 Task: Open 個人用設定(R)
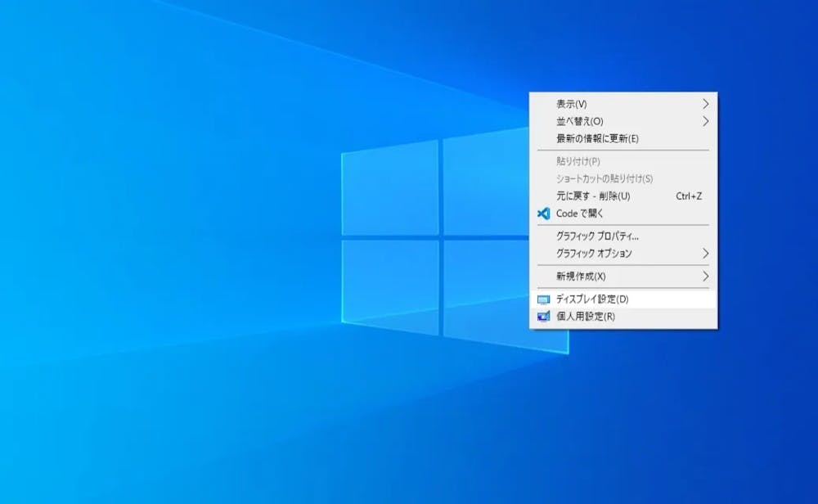(622, 316)
